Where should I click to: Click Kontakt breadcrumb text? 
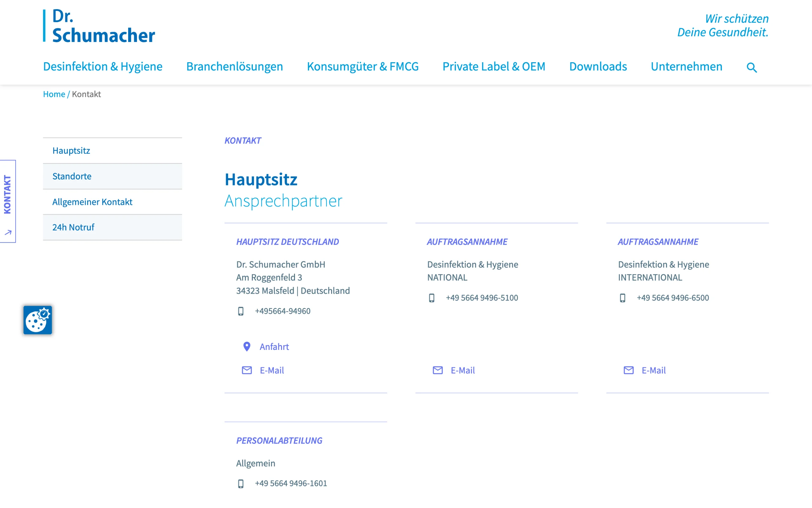86,94
